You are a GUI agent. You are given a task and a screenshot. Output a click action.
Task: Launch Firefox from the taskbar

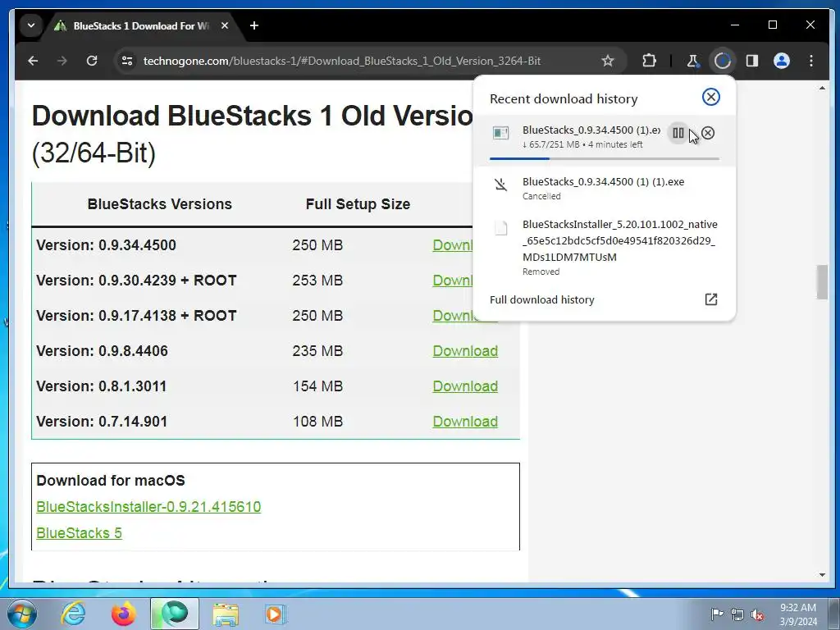click(x=123, y=614)
